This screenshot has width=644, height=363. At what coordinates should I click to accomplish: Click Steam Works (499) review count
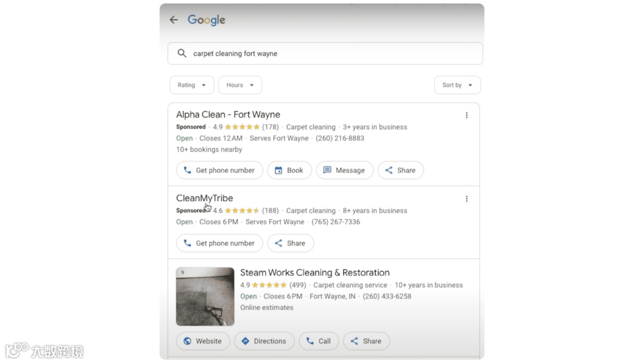[298, 285]
